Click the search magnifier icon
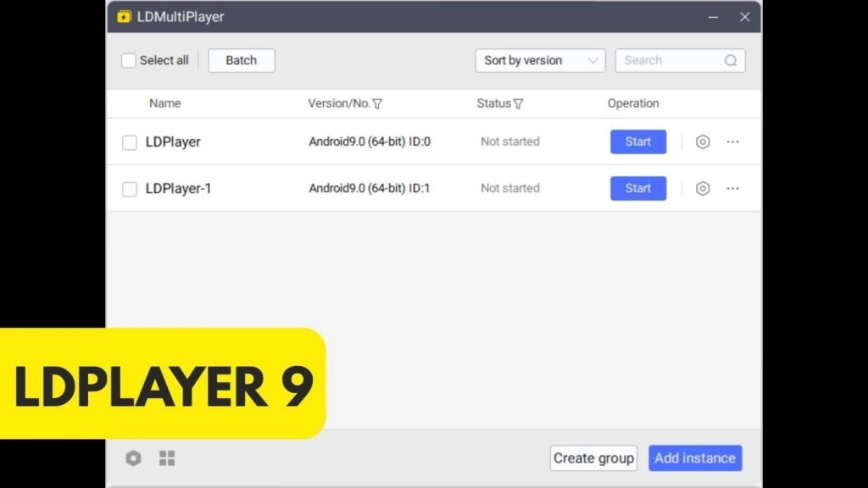868x488 pixels. coord(731,61)
